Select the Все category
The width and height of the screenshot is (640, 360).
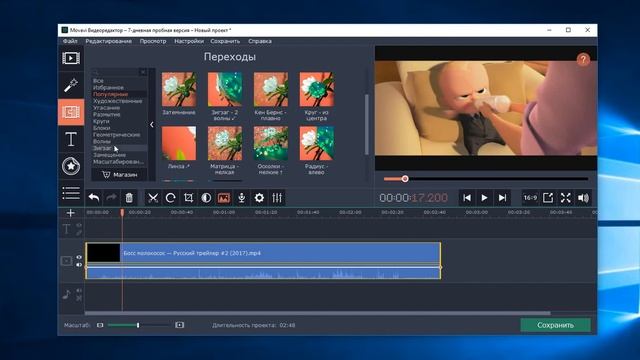point(98,81)
